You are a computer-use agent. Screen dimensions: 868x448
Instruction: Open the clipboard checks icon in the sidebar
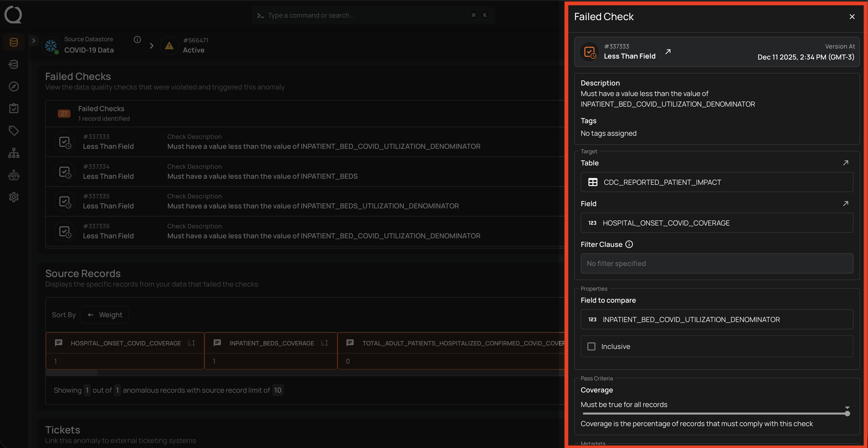pos(14,108)
